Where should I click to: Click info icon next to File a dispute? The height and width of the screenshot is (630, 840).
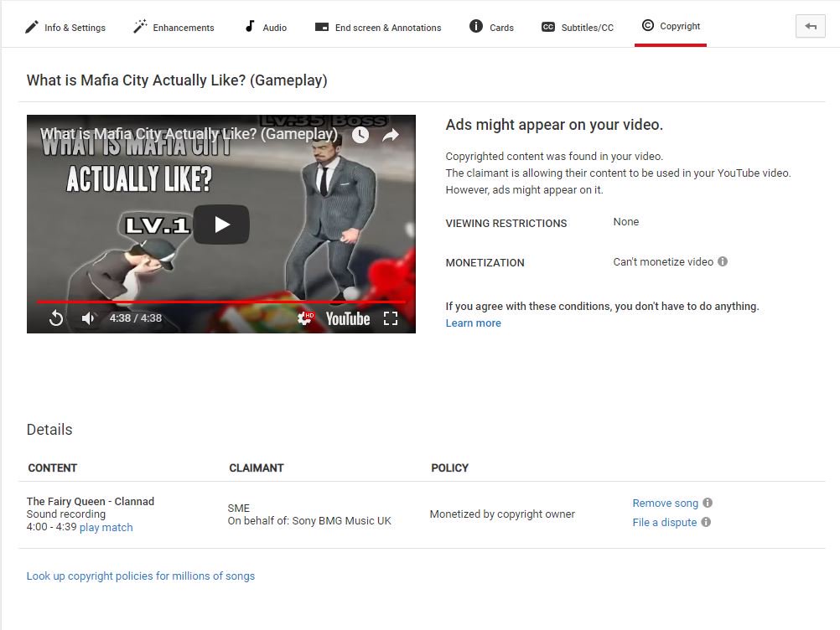(x=706, y=522)
